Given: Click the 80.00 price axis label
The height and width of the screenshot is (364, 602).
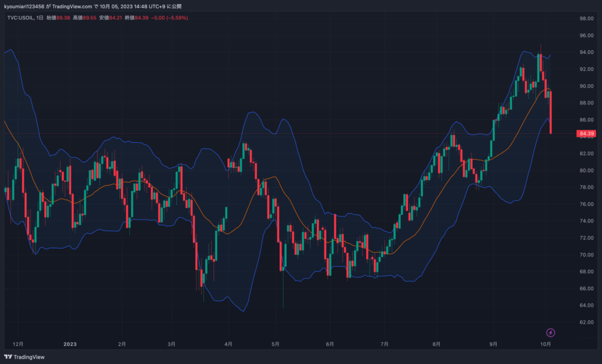Looking at the screenshot, I should click(x=586, y=170).
